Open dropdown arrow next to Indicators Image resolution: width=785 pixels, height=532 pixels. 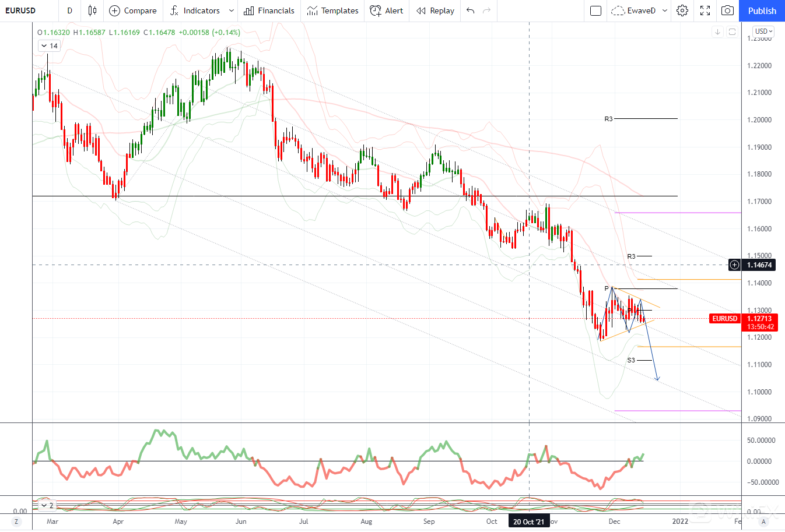(232, 10)
